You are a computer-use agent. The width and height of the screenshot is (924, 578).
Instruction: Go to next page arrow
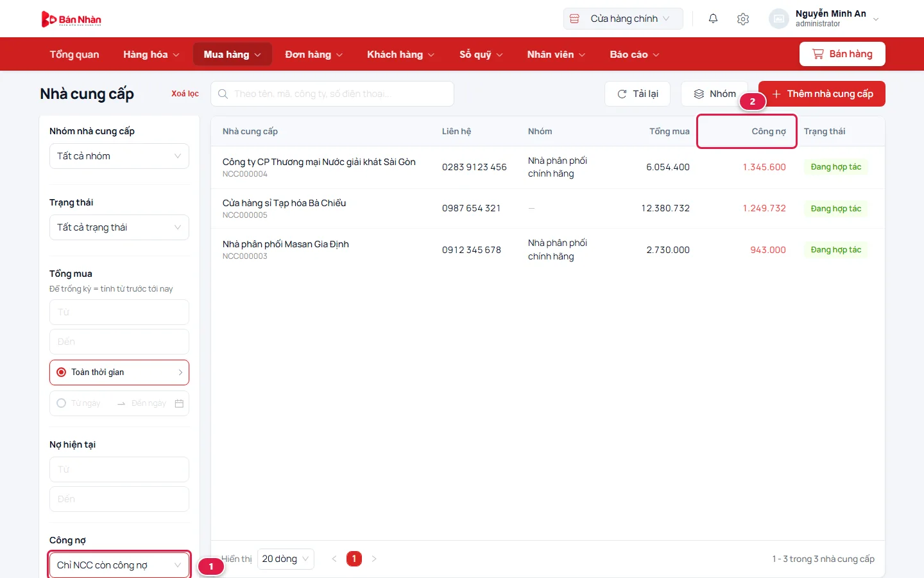coord(374,559)
